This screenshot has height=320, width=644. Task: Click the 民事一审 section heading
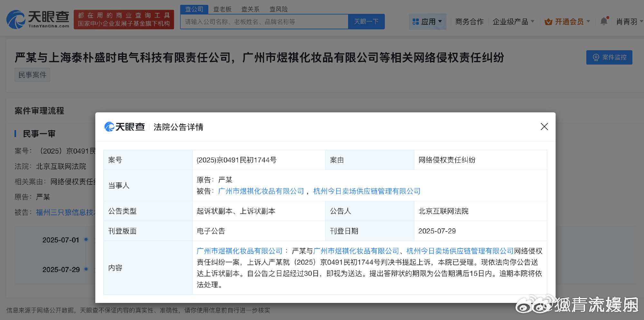pyautogui.click(x=39, y=134)
